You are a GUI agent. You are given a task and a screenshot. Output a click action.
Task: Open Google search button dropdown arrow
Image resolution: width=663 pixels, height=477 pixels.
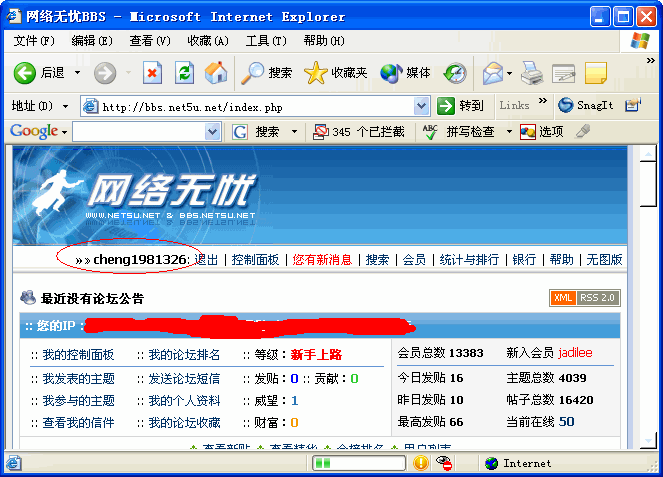(294, 132)
